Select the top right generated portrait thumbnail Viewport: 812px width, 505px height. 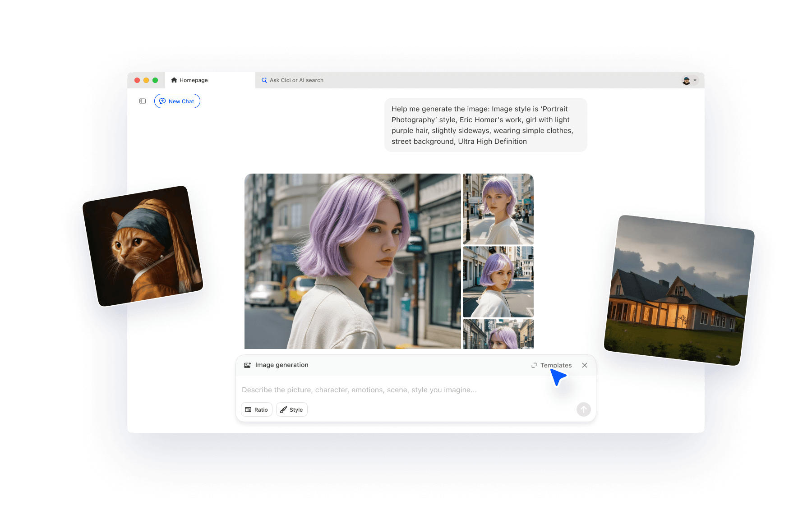click(x=498, y=209)
